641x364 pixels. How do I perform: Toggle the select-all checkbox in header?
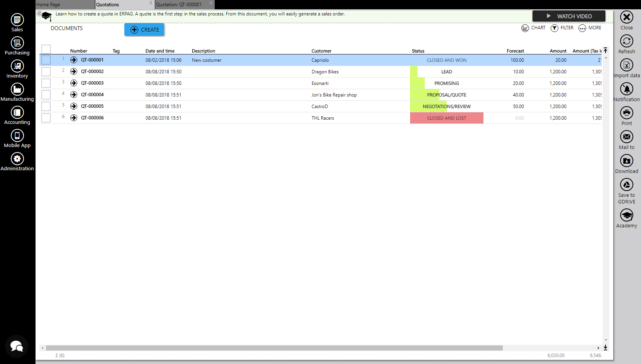tap(46, 49)
